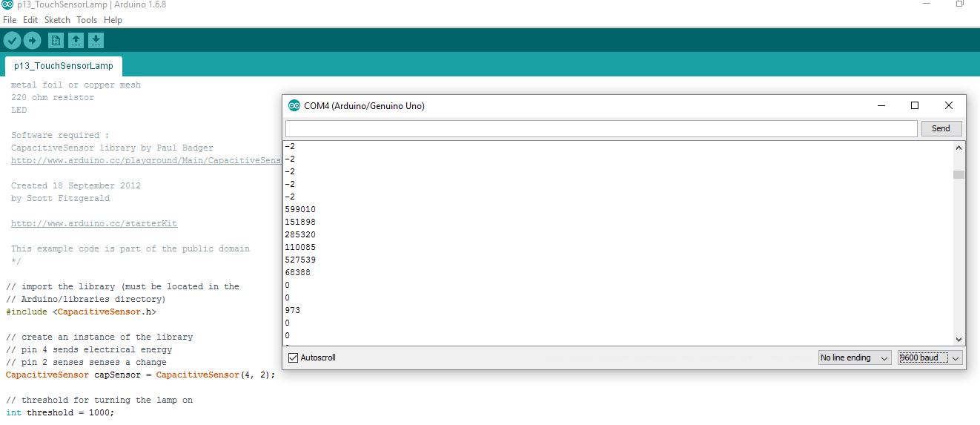Click the Send button in serial monitor
This screenshot has width=980, height=425.
tap(941, 128)
